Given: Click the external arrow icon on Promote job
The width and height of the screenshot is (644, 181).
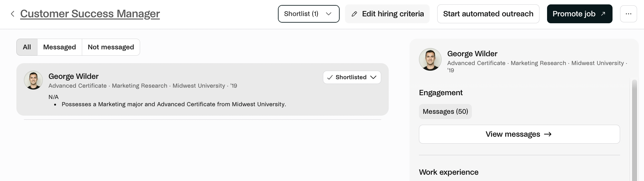Looking at the screenshot, I should [603, 14].
